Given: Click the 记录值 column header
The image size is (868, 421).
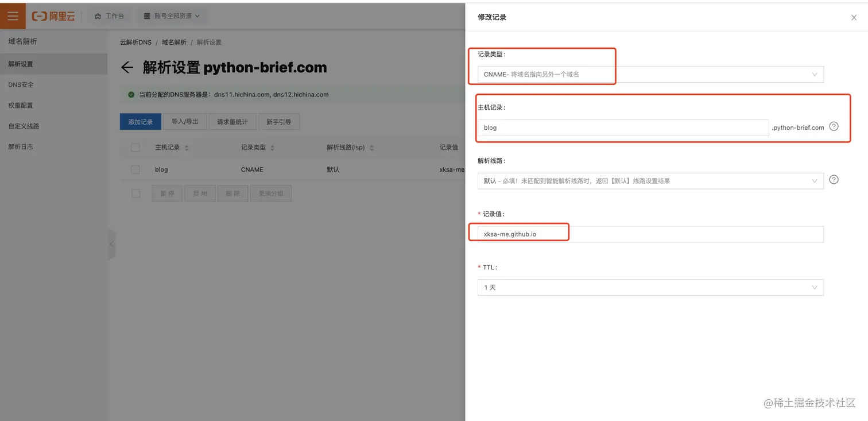Looking at the screenshot, I should (x=449, y=148).
